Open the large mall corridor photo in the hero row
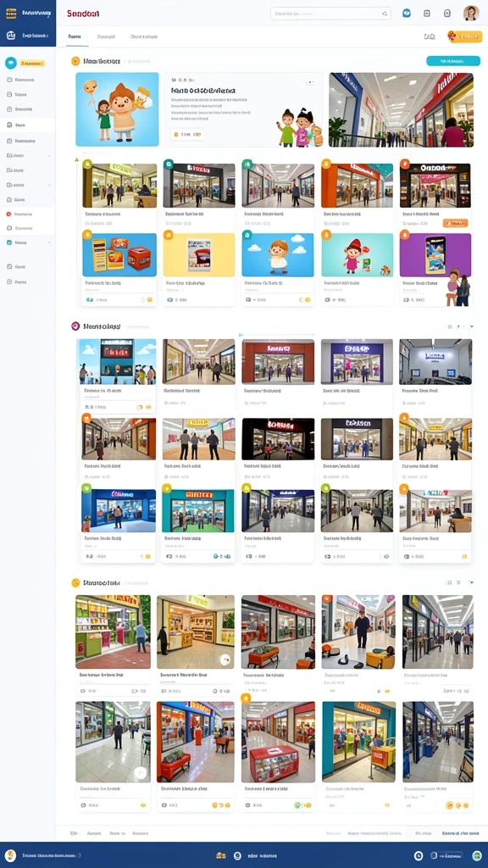488x868 pixels. click(x=401, y=109)
